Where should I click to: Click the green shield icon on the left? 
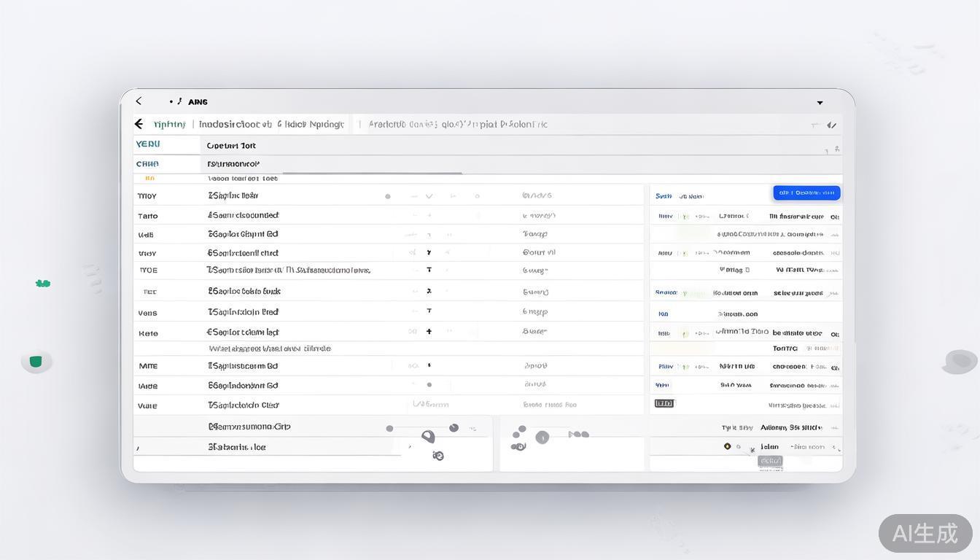pos(36,362)
